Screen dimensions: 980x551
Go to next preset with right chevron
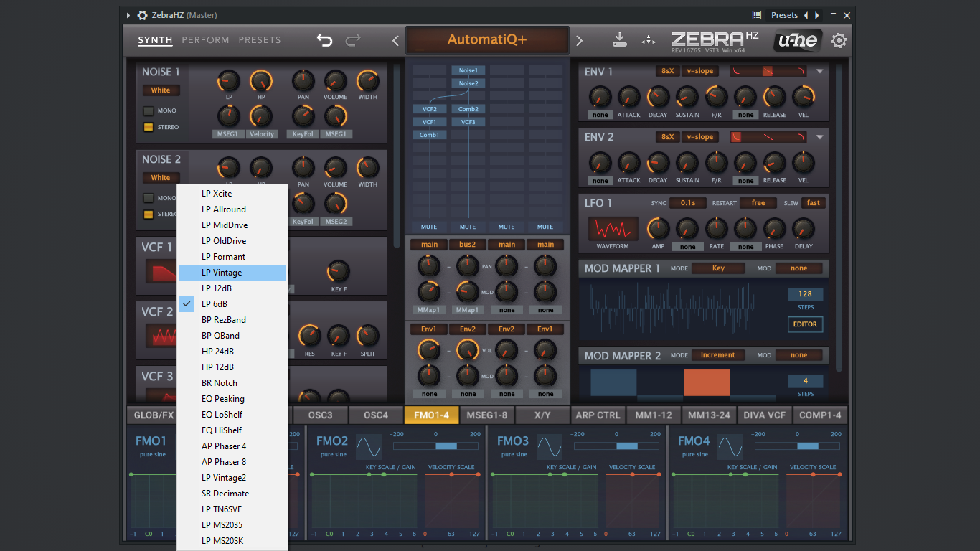(x=580, y=41)
